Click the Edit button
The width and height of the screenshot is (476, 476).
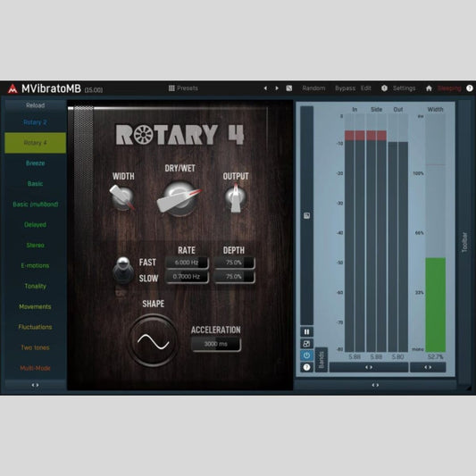click(x=366, y=88)
